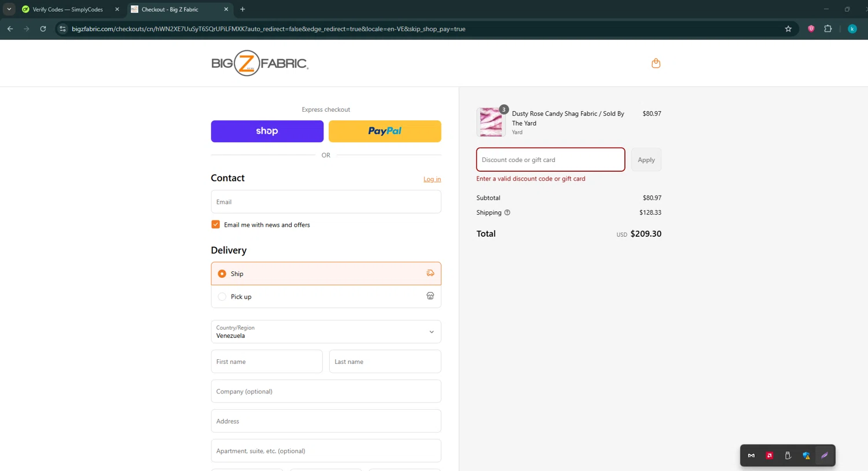868x471 pixels.
Task: Click the Big Z Fabric logo
Action: (x=260, y=63)
